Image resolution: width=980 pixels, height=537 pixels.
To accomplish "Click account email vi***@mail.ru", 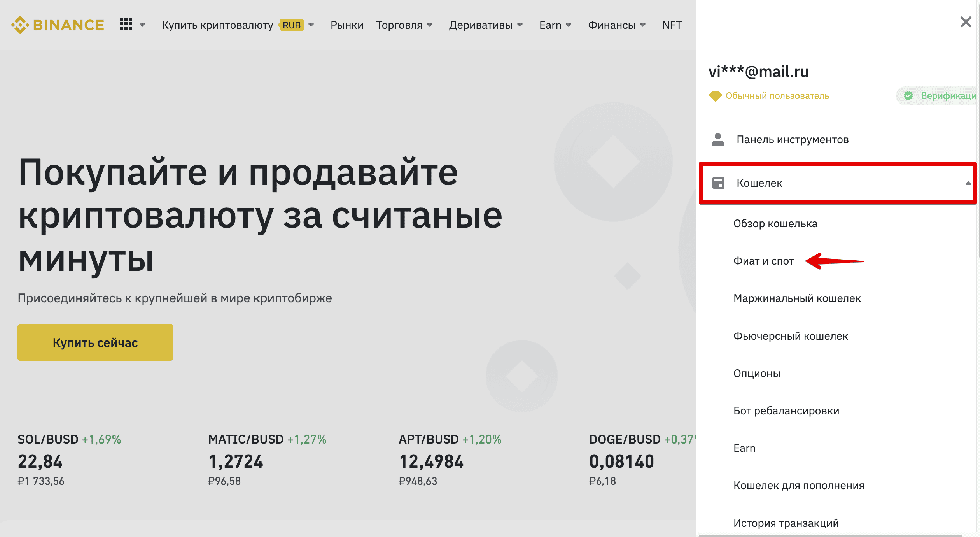I will 758,72.
